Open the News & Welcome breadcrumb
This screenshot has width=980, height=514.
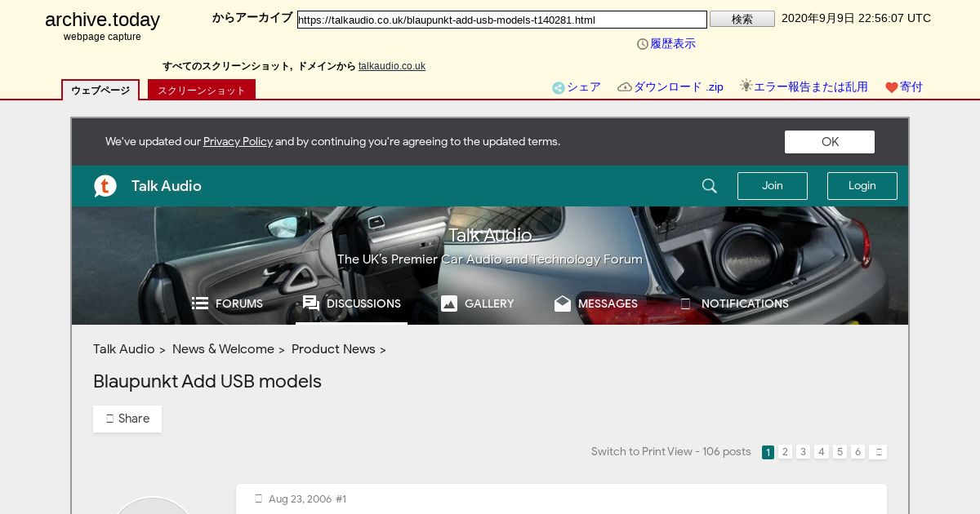click(223, 349)
